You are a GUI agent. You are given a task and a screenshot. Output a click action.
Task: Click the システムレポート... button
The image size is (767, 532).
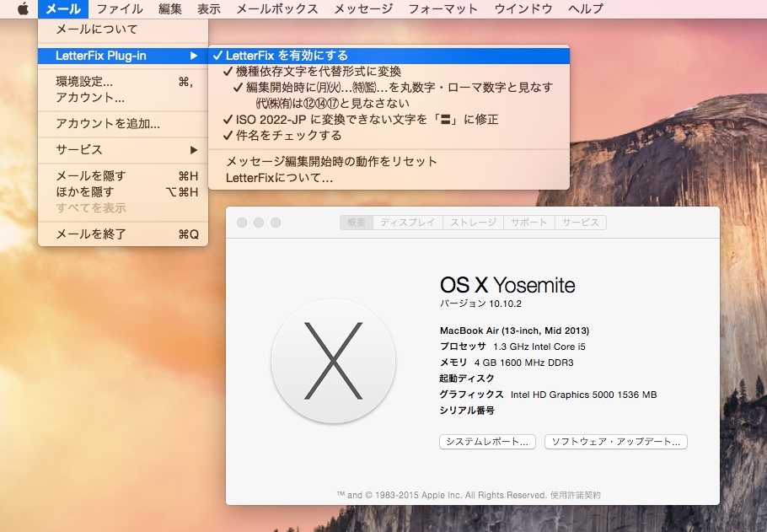click(487, 442)
